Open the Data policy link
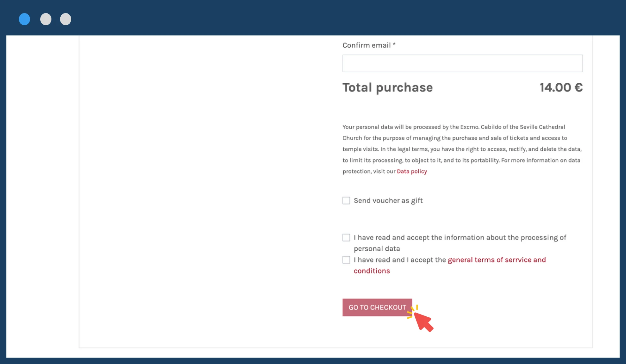This screenshot has width=626, height=364. [411, 171]
